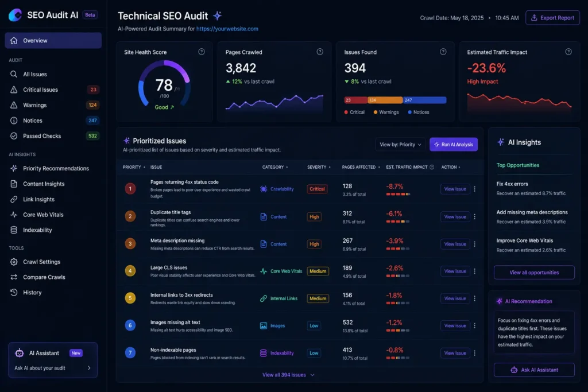The width and height of the screenshot is (588, 392).
Task: Sort by the PAGES AFFECTED column header
Action: tap(361, 167)
